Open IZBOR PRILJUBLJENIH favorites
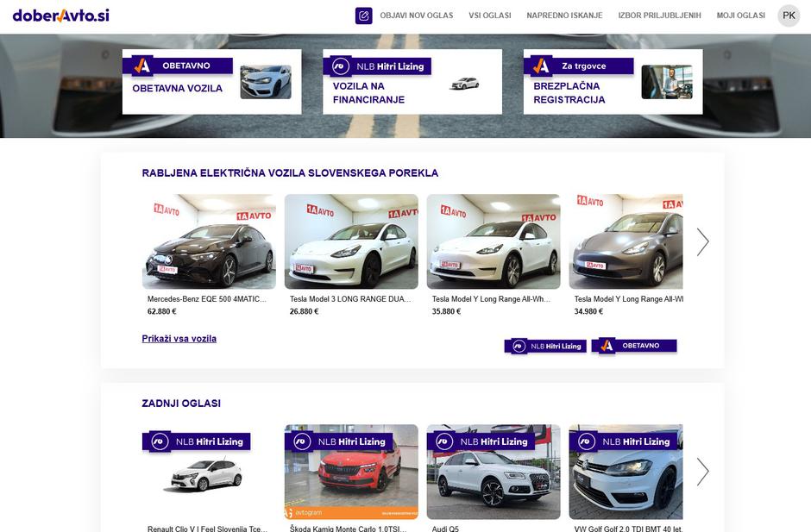This screenshot has height=532, width=811. (659, 16)
